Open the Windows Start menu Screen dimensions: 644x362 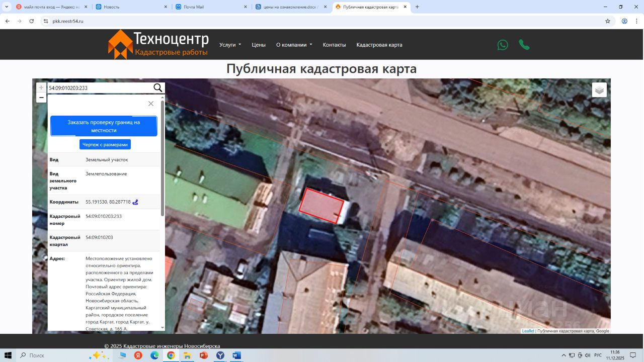(8, 355)
